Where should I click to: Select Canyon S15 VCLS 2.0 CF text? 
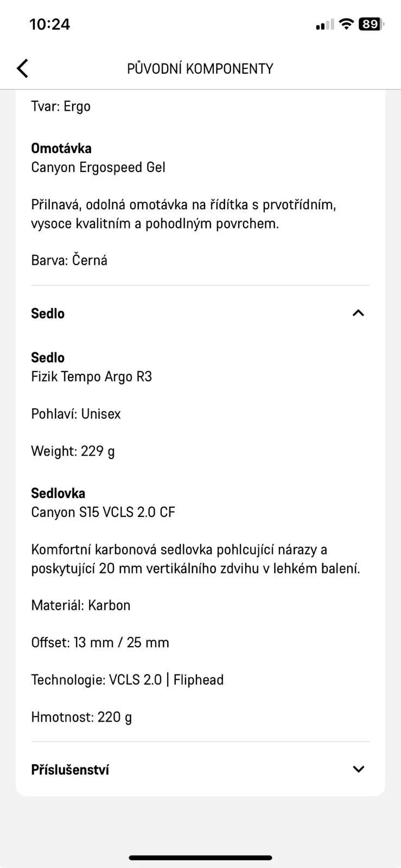coord(103,512)
